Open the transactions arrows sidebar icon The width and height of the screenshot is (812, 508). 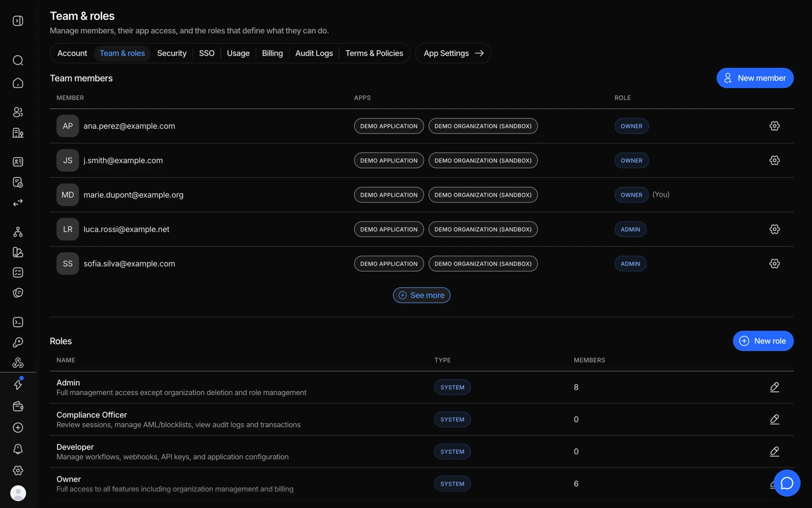(18, 202)
